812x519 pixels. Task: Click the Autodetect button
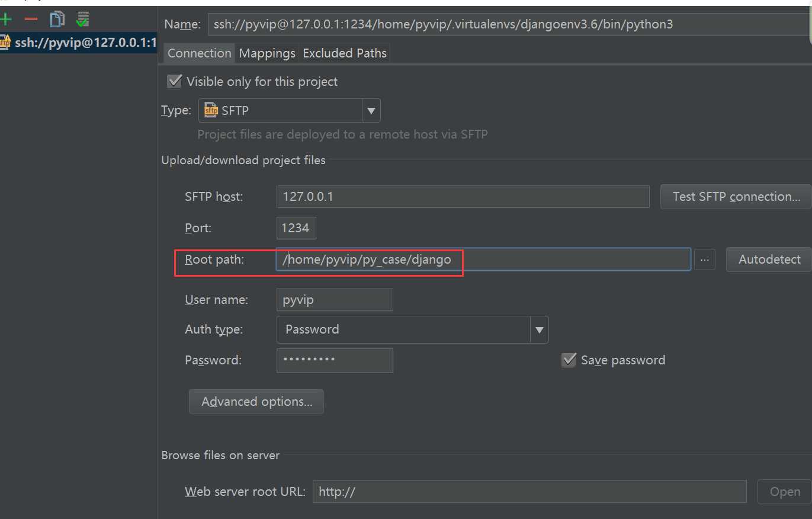coord(769,259)
